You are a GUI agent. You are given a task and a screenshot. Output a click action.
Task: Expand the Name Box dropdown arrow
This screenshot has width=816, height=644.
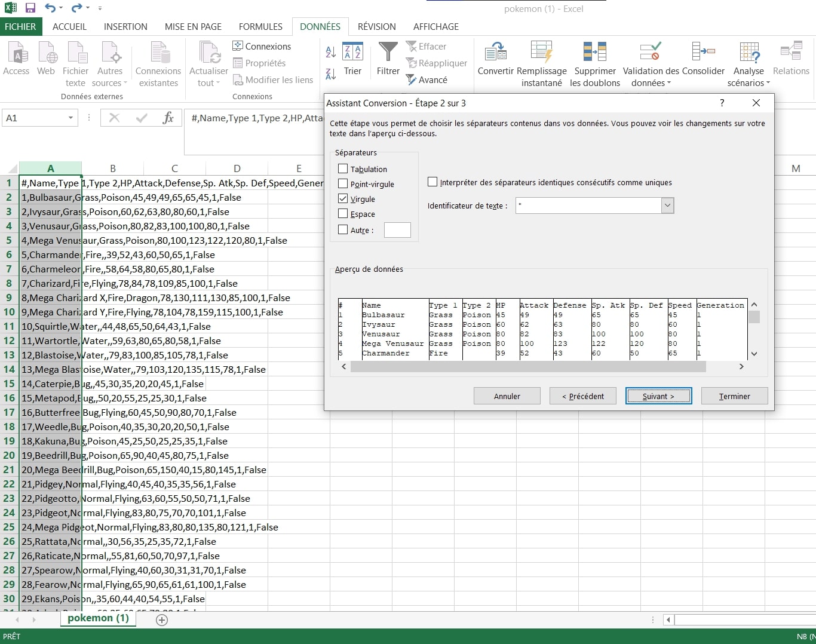click(70, 118)
